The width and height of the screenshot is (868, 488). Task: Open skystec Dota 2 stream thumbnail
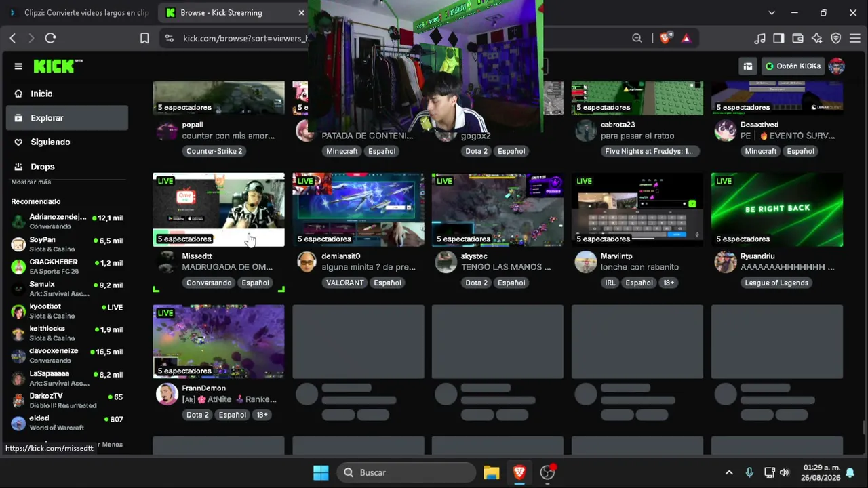pyautogui.click(x=498, y=209)
